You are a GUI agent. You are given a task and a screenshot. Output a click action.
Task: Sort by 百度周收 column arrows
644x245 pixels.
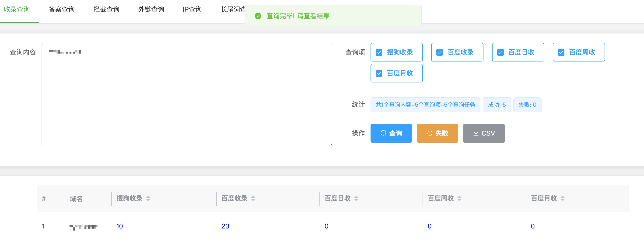[x=459, y=199]
